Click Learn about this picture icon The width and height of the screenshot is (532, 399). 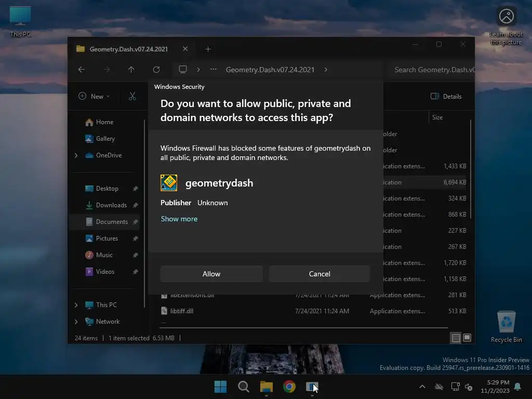click(506, 26)
